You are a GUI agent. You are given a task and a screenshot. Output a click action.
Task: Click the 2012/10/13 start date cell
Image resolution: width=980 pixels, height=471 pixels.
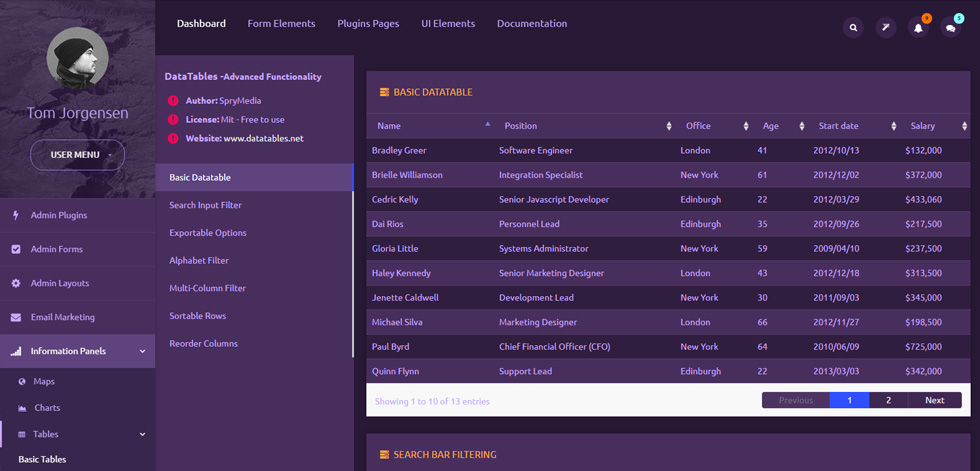click(x=836, y=151)
